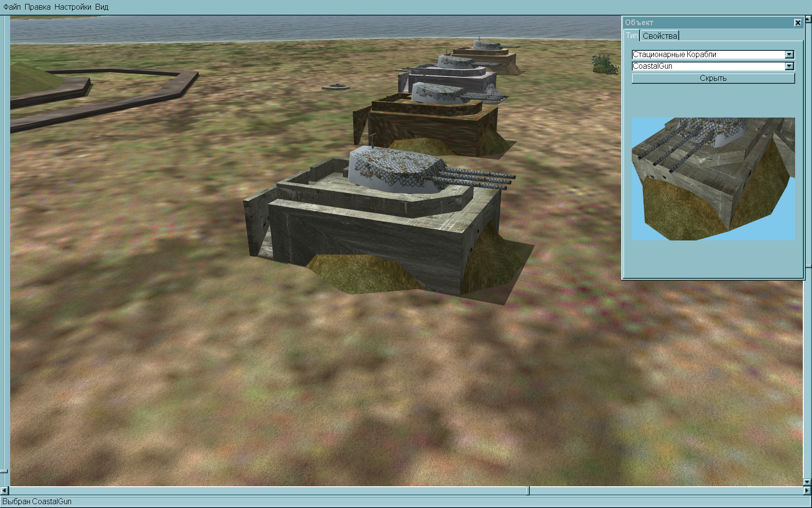The width and height of the screenshot is (812, 508).
Task: Switch to the Свойства tab
Action: pyautogui.click(x=660, y=36)
